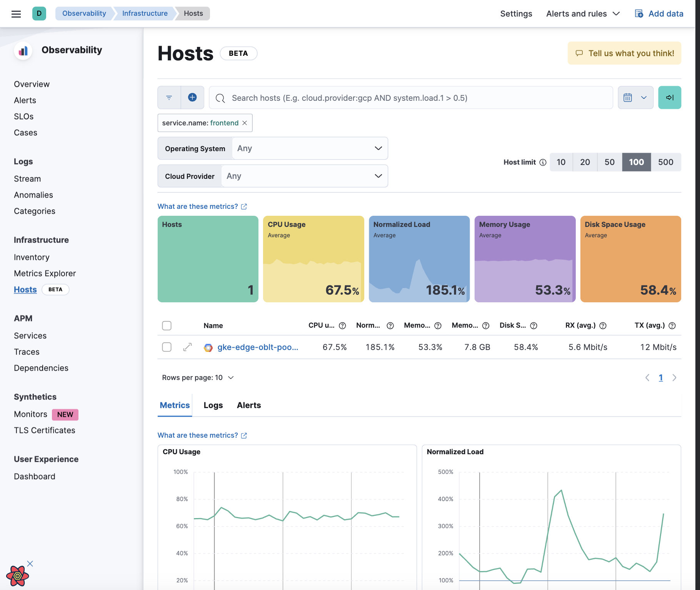
Task: Add a filter with the plus icon
Action: coord(192,98)
